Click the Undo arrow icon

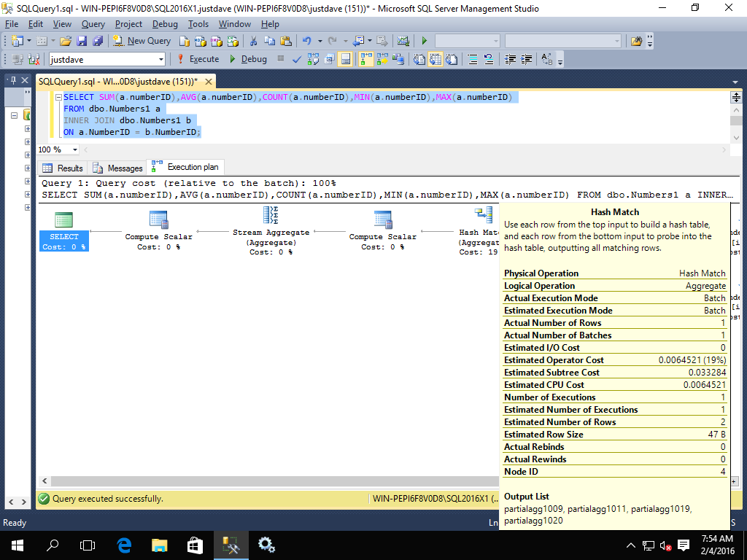coord(307,41)
